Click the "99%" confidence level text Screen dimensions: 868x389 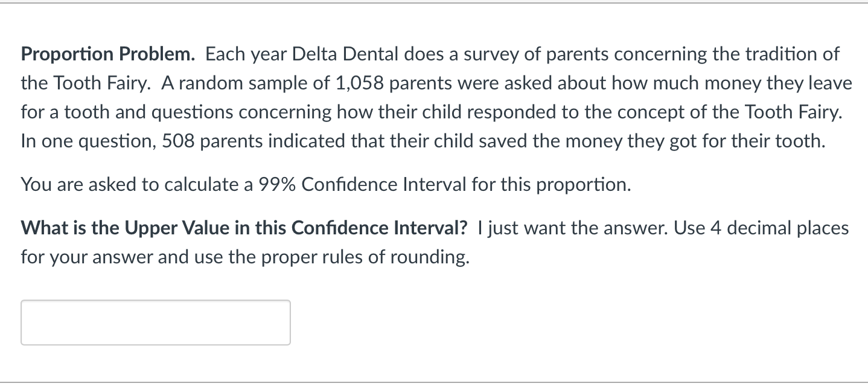[276, 185]
